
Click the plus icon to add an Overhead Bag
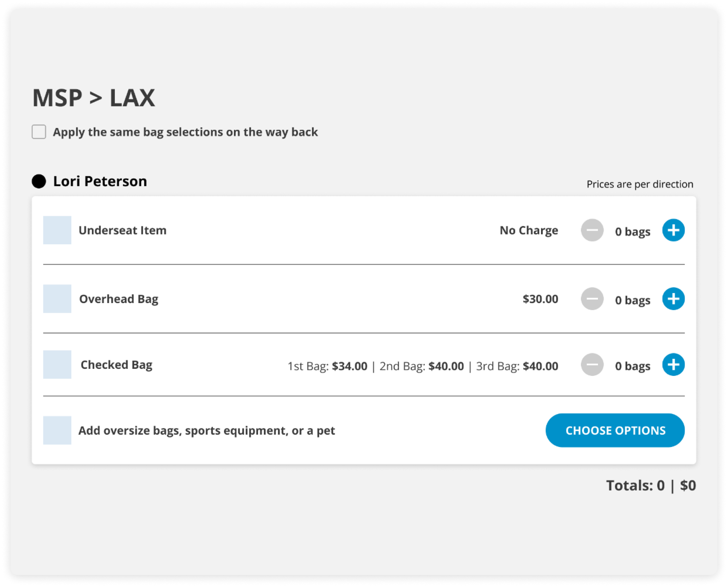coord(673,299)
